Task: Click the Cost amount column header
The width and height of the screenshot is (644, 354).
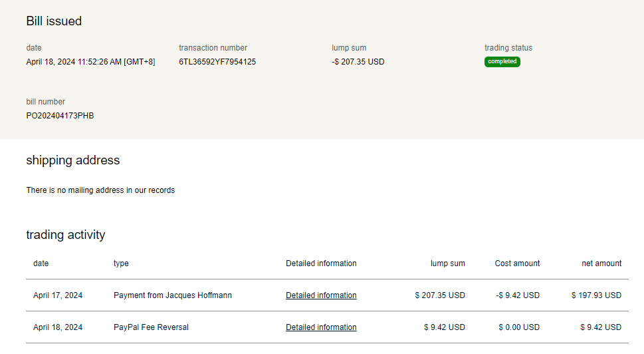Action: [517, 264]
